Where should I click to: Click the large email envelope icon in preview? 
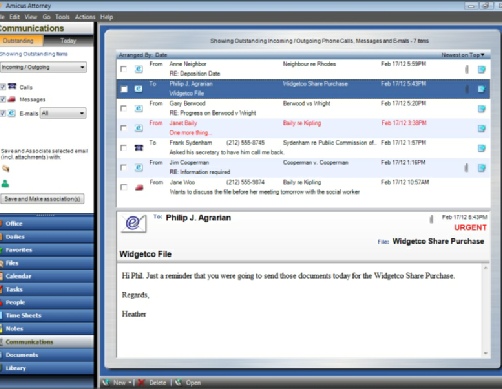point(134,223)
